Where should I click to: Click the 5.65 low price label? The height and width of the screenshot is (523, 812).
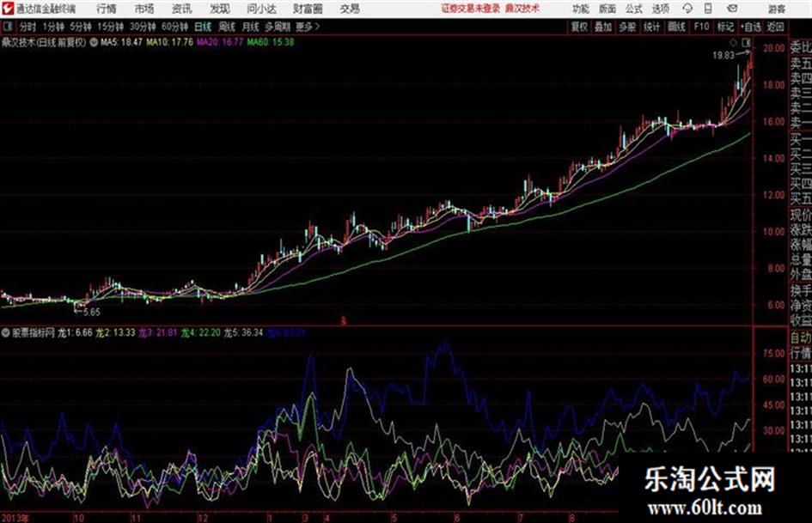pos(92,312)
